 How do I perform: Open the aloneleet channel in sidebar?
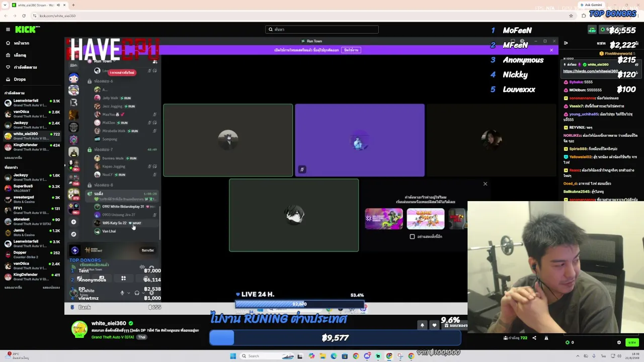pos(32,221)
